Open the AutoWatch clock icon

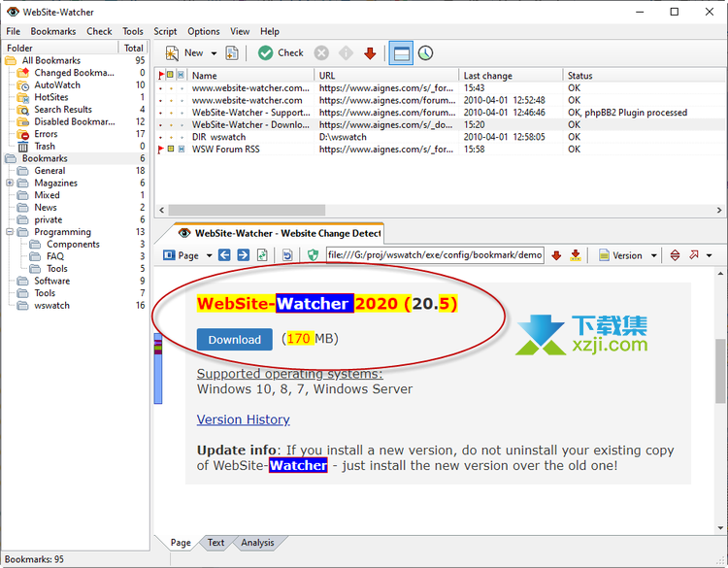tap(425, 53)
